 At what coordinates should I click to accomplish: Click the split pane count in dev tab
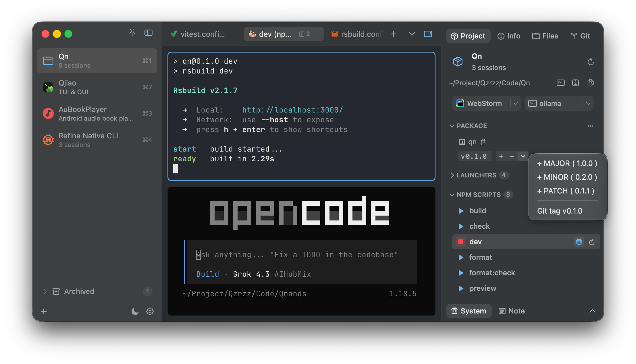point(304,34)
